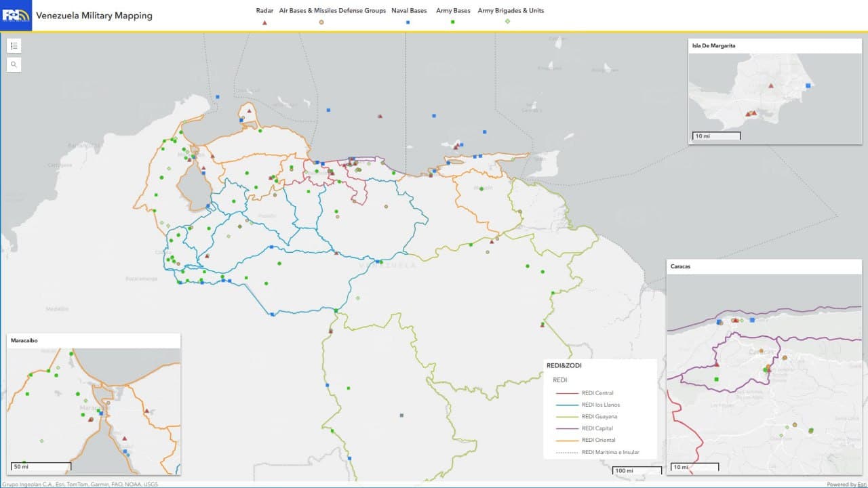The height and width of the screenshot is (488, 868).
Task: Toggle the Army Bases layer label
Action: pyautogui.click(x=452, y=10)
